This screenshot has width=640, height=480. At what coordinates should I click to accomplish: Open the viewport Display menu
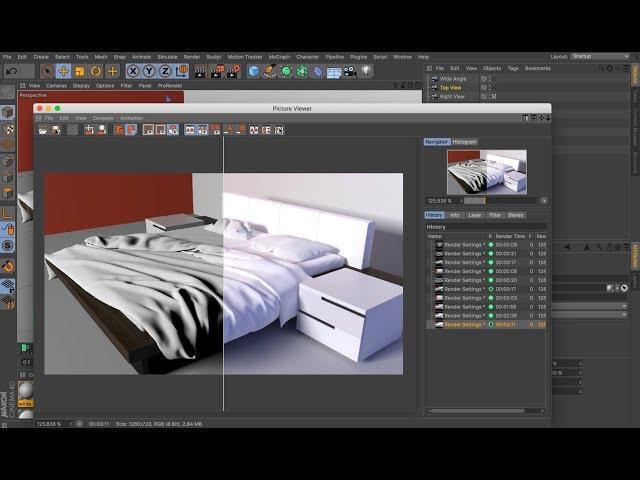click(81, 86)
